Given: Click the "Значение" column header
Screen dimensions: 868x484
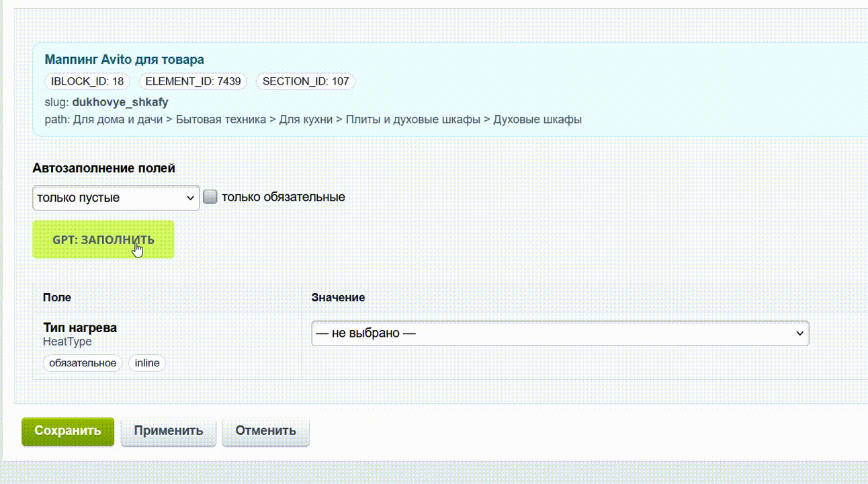Looking at the screenshot, I should pyautogui.click(x=338, y=297).
